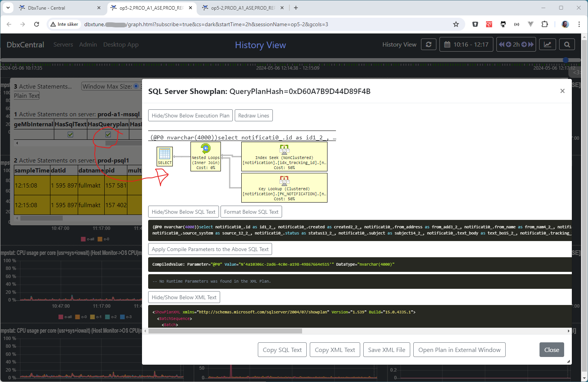Click the SELECT result node icon
The image size is (588, 382).
click(x=165, y=154)
